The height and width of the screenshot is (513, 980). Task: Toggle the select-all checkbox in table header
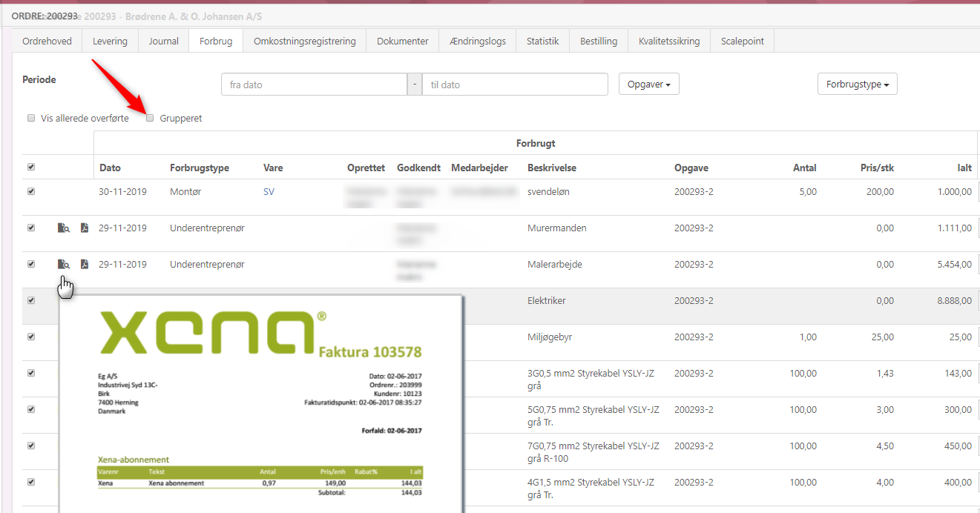[x=31, y=168]
